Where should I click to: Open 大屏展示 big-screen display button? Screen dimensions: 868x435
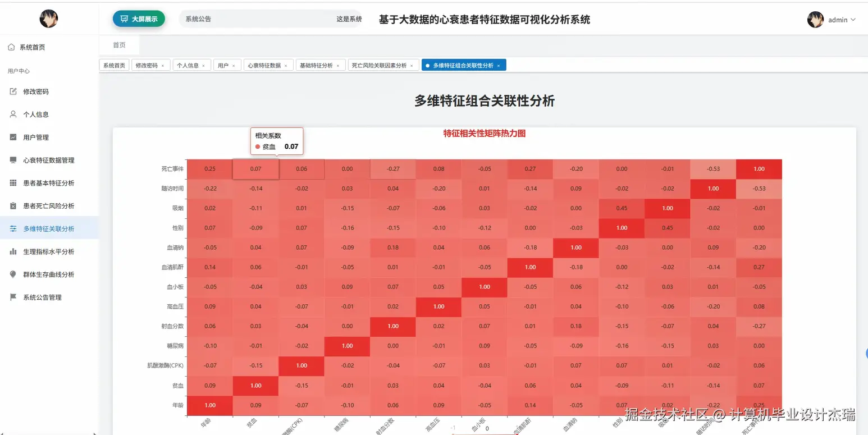coord(139,19)
